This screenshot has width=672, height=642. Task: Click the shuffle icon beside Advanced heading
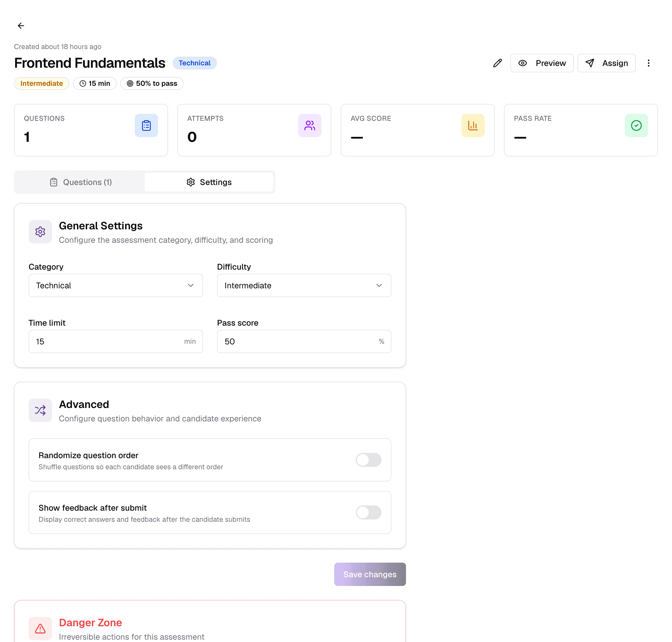click(40, 410)
